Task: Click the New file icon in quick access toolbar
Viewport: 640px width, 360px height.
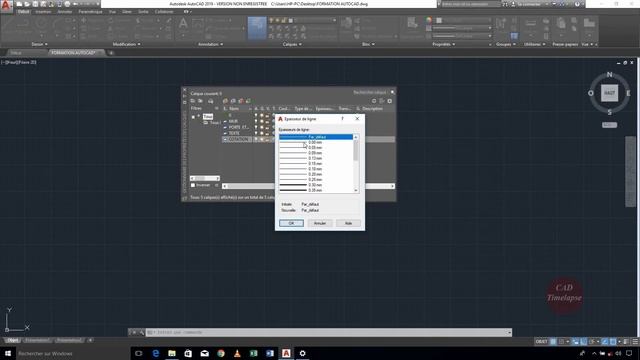Action: tap(19, 4)
